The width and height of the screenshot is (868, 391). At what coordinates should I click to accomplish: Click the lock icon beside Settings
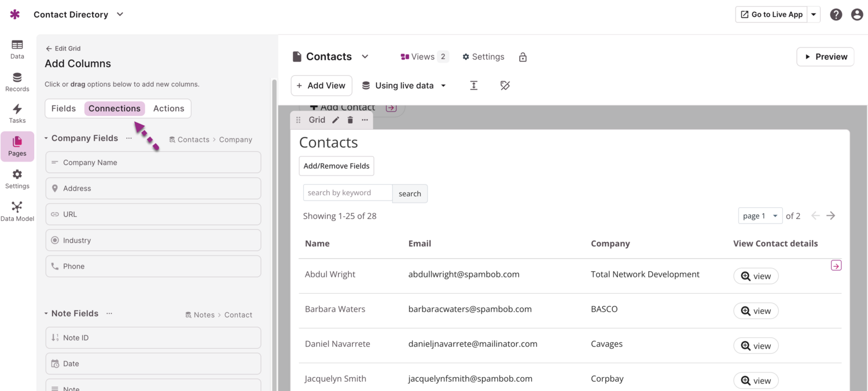[x=523, y=57]
